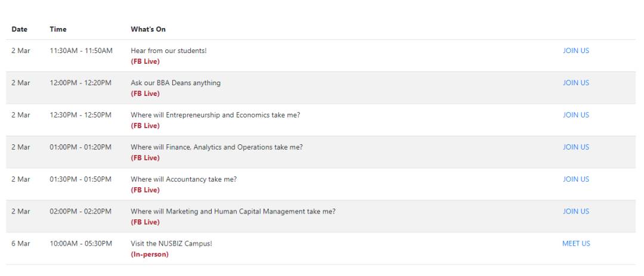Click the Date column header
Viewport: 644px width, 276px height.
tap(18, 29)
